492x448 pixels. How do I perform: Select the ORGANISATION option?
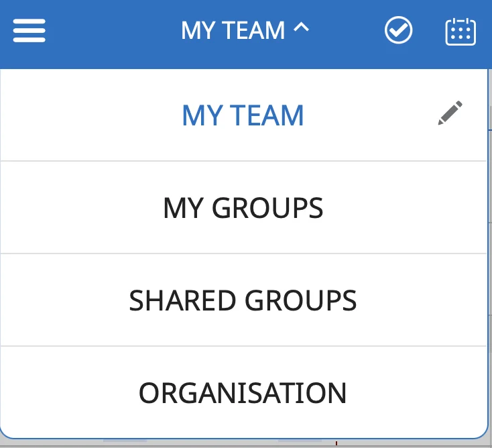click(x=243, y=393)
